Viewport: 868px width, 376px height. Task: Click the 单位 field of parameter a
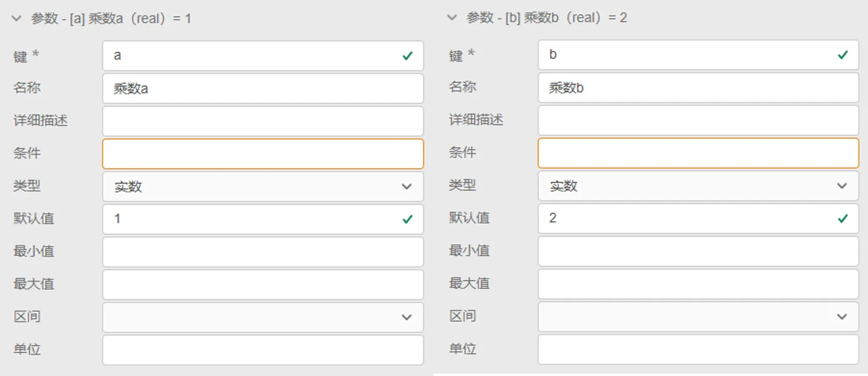pos(263,349)
